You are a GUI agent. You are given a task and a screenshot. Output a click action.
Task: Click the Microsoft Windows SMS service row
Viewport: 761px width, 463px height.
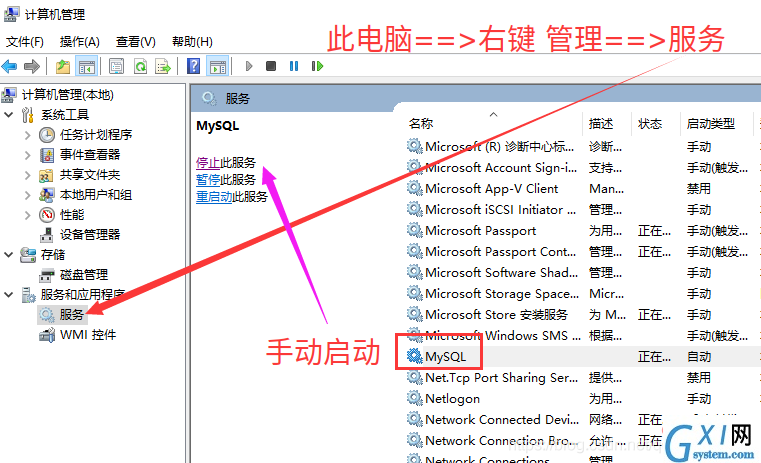[582, 336]
